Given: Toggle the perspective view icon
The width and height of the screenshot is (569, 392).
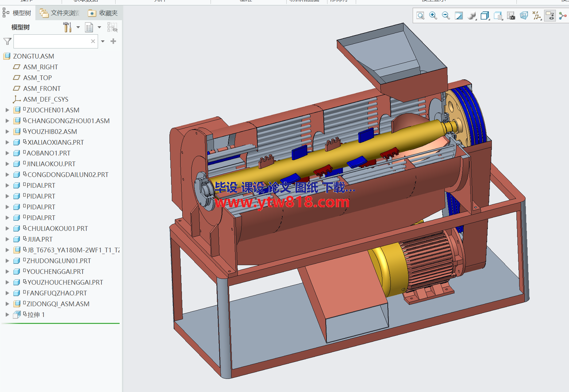Looking at the screenshot, I should 524,15.
